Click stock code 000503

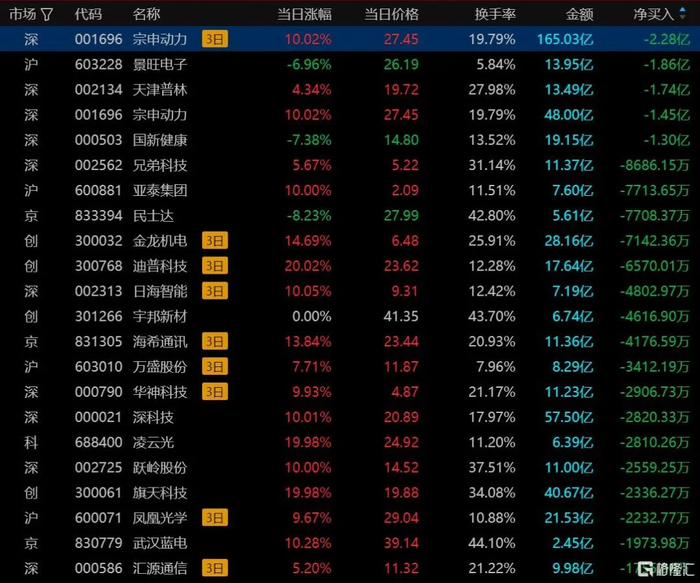click(x=98, y=140)
